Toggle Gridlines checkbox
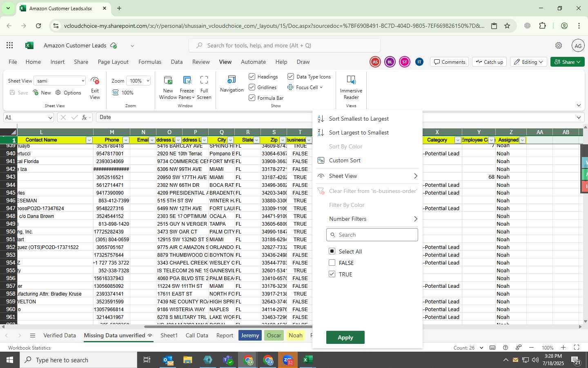Viewport: 588px width, 368px height. pos(252,87)
